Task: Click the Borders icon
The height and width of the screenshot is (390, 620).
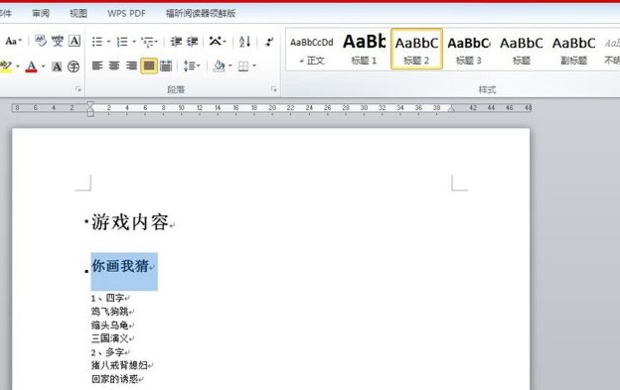Action: coord(243,66)
